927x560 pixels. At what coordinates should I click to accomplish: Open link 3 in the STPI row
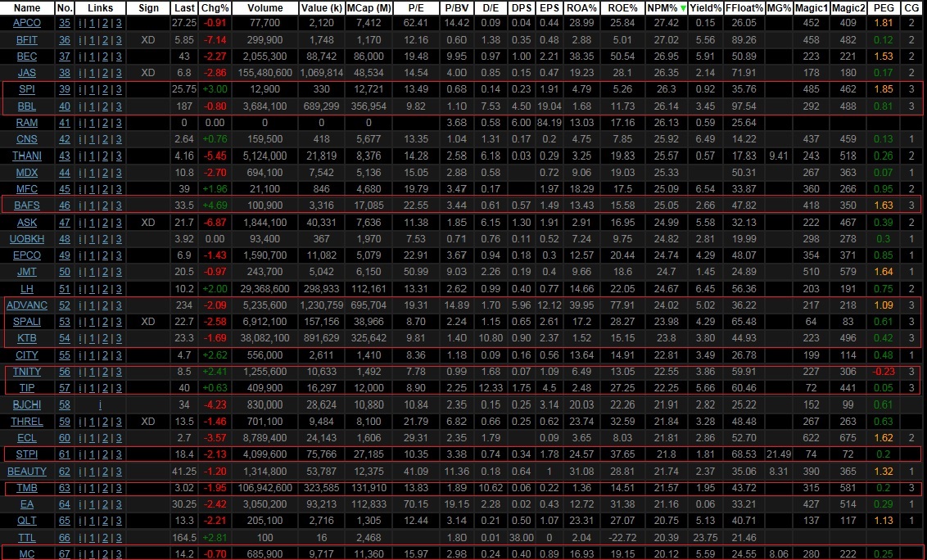click(x=119, y=454)
